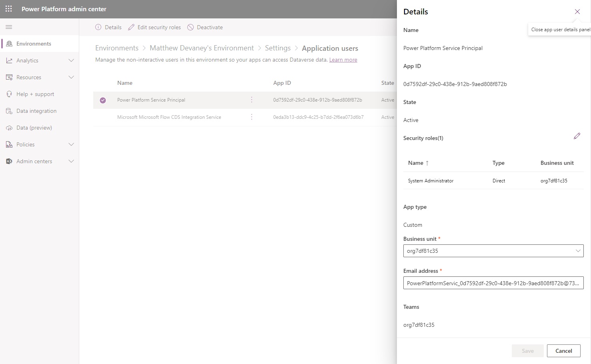This screenshot has width=591, height=364.
Task: Select the Power Platform Service Principal row checkbox
Action: (103, 100)
